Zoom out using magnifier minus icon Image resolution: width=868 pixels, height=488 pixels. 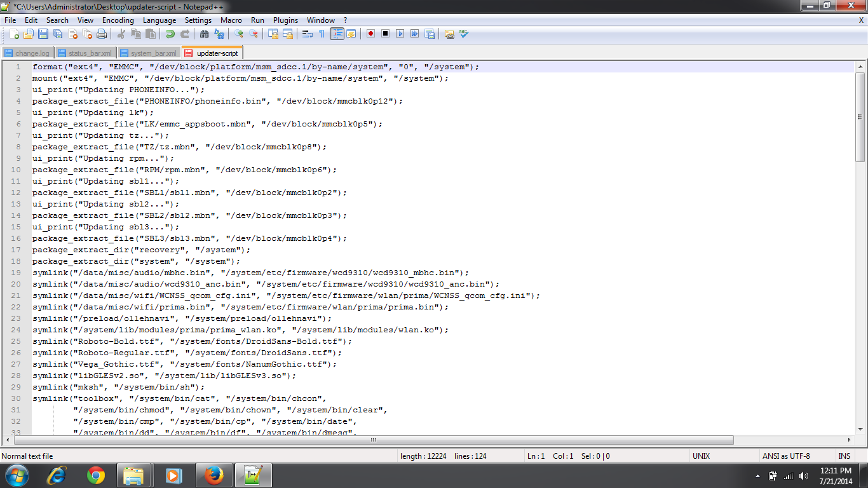pos(253,34)
